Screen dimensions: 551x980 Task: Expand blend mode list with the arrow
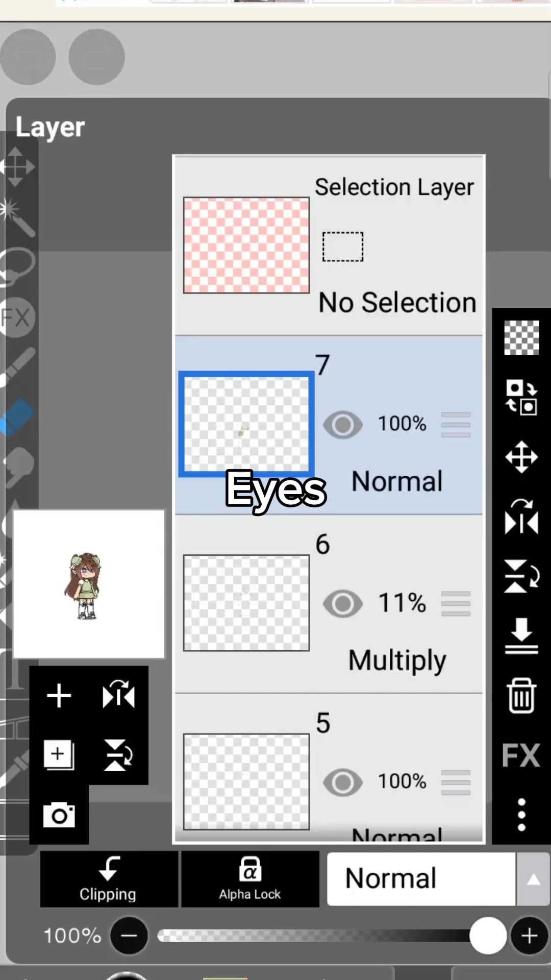[x=533, y=879]
